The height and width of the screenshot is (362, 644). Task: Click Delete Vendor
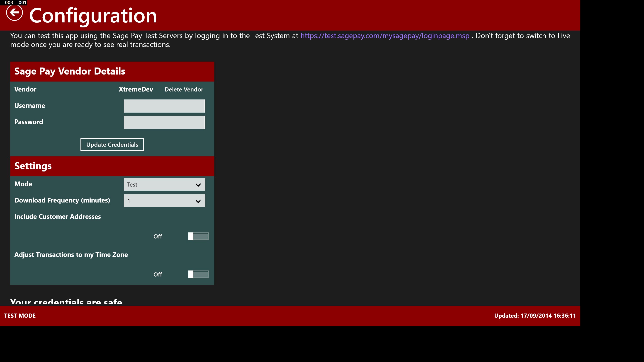tap(184, 89)
